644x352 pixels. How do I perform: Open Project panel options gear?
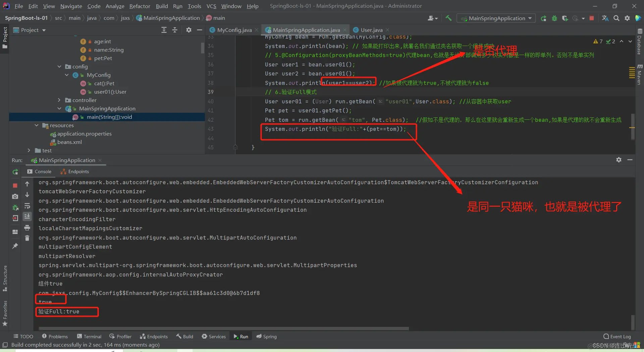click(x=189, y=30)
